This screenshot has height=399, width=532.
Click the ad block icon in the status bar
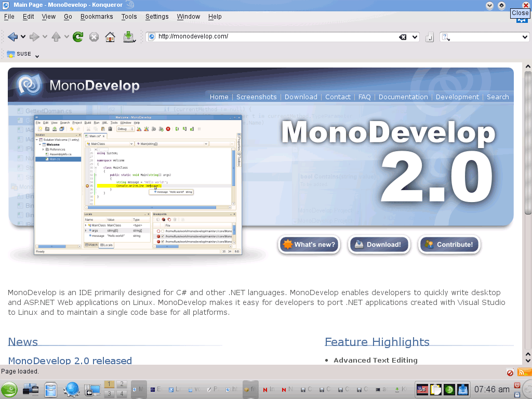(x=510, y=373)
